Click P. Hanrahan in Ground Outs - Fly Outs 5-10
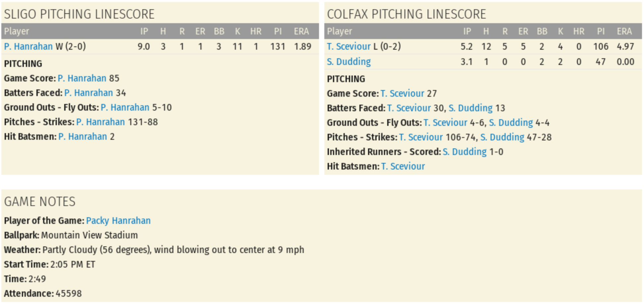The image size is (644, 304). coord(125,107)
